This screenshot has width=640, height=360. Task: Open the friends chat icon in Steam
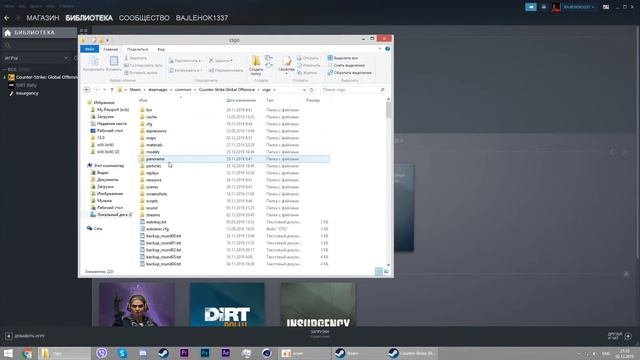(628, 336)
